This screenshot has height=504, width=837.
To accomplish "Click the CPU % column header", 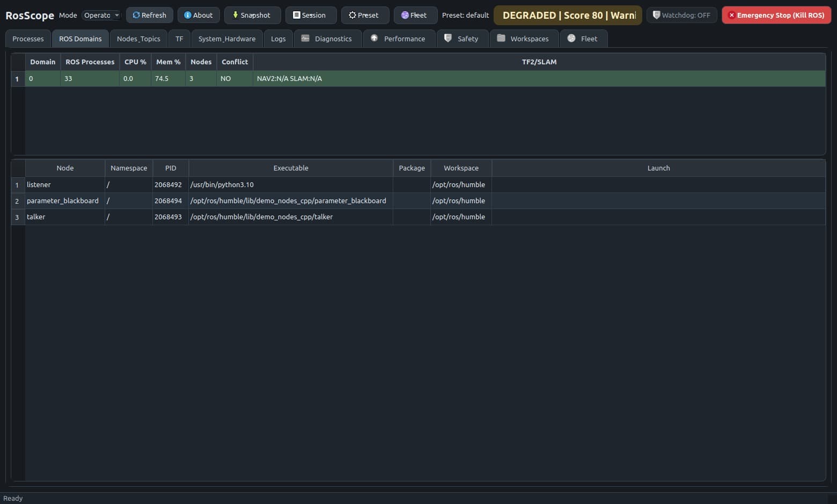I will (135, 62).
